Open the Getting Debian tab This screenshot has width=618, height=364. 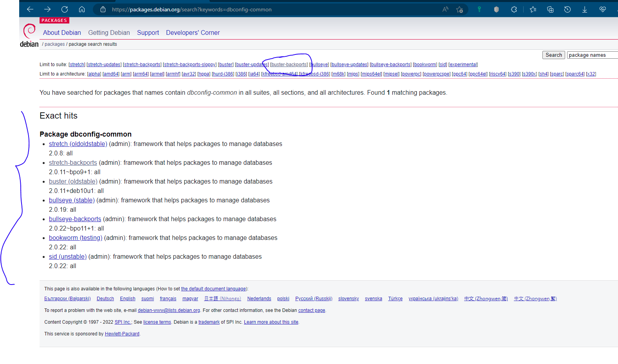pyautogui.click(x=109, y=33)
